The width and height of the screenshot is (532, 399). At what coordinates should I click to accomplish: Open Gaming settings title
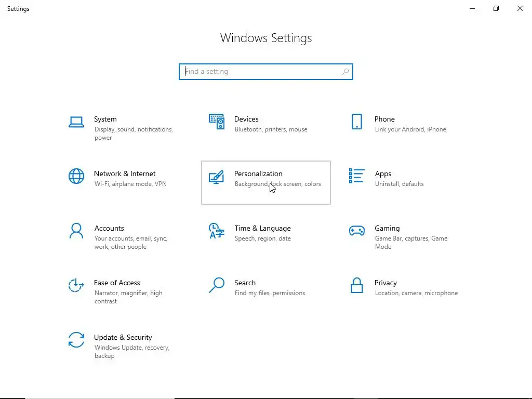(387, 229)
